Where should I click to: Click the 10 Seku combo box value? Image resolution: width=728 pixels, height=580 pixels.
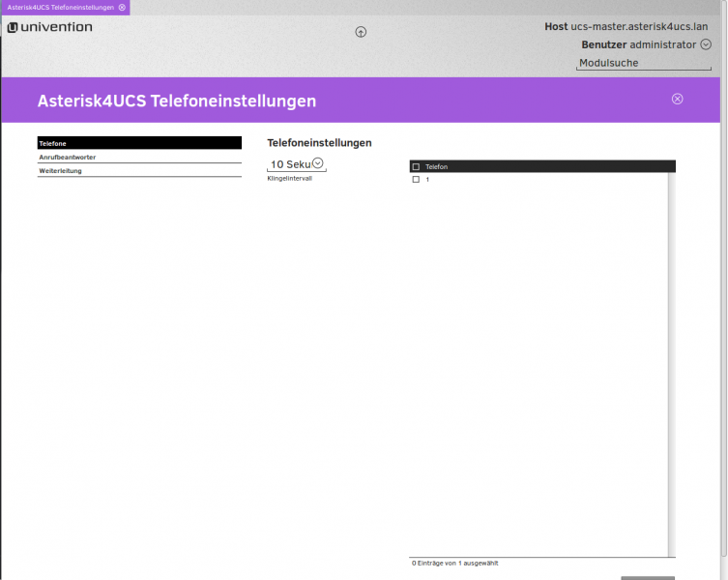coord(291,164)
